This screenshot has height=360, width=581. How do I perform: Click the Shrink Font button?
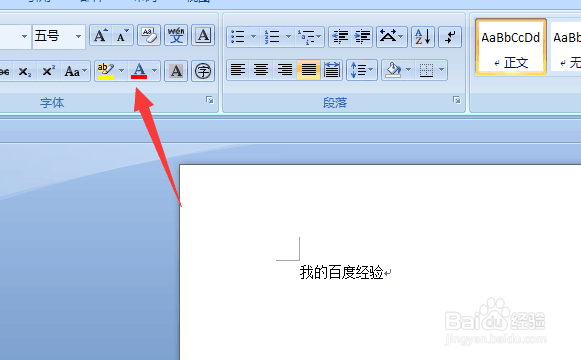coord(122,36)
